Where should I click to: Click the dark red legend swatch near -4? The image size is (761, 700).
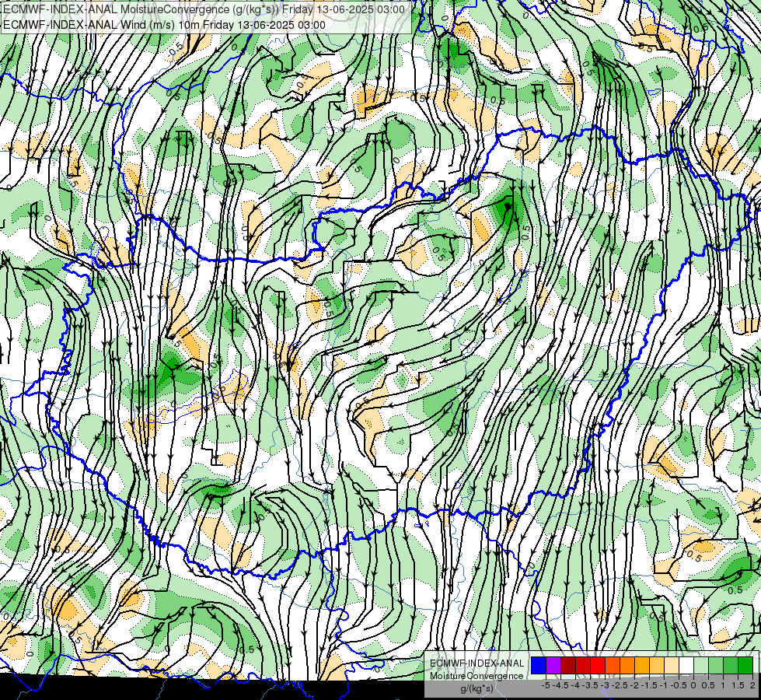tap(568, 665)
